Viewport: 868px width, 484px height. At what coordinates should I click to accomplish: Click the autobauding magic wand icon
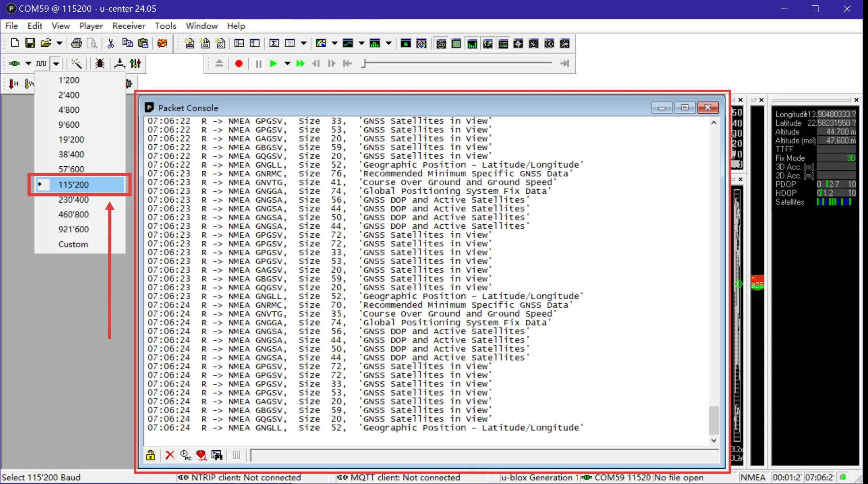click(x=76, y=64)
